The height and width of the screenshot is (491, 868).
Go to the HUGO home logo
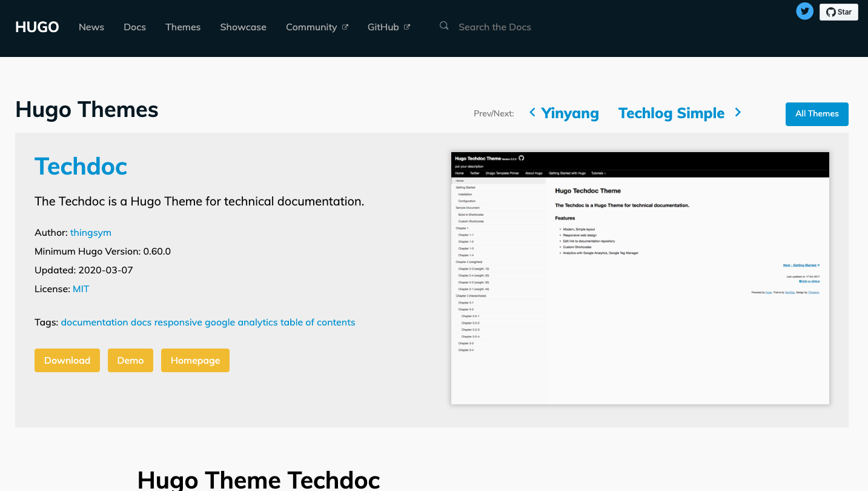coord(37,27)
